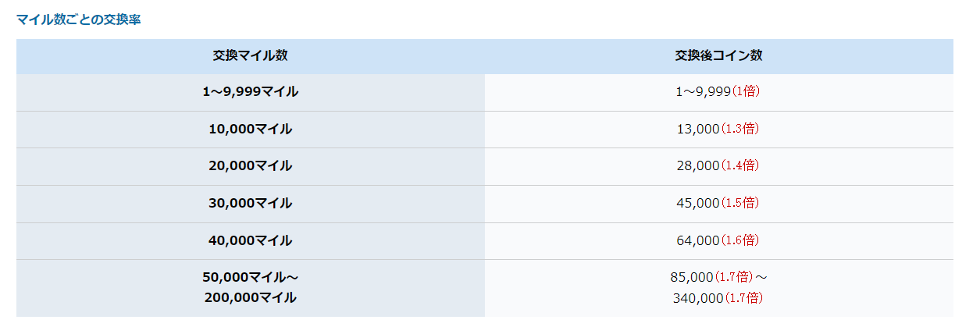Select the 64,000 coin value
The height and width of the screenshot is (334, 980).
698,240
